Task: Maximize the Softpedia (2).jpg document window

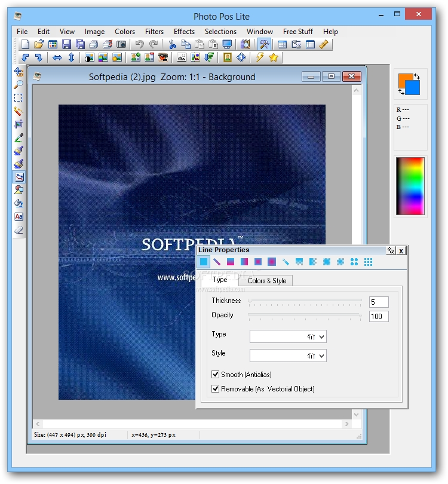Action: pos(331,76)
